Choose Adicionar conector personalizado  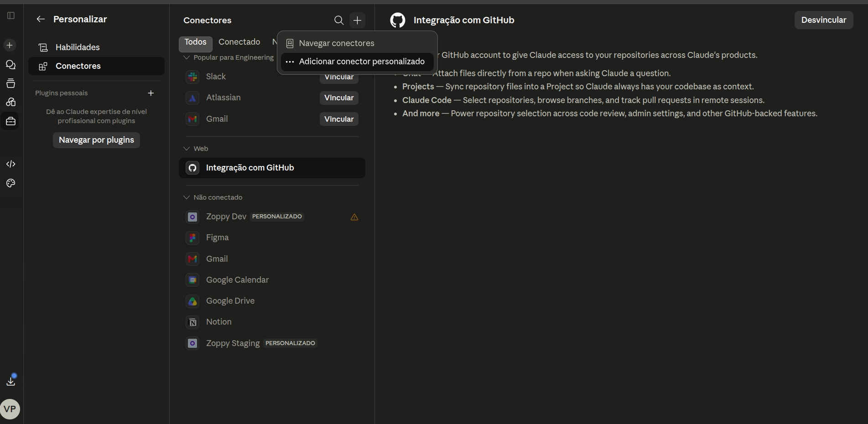coord(357,62)
